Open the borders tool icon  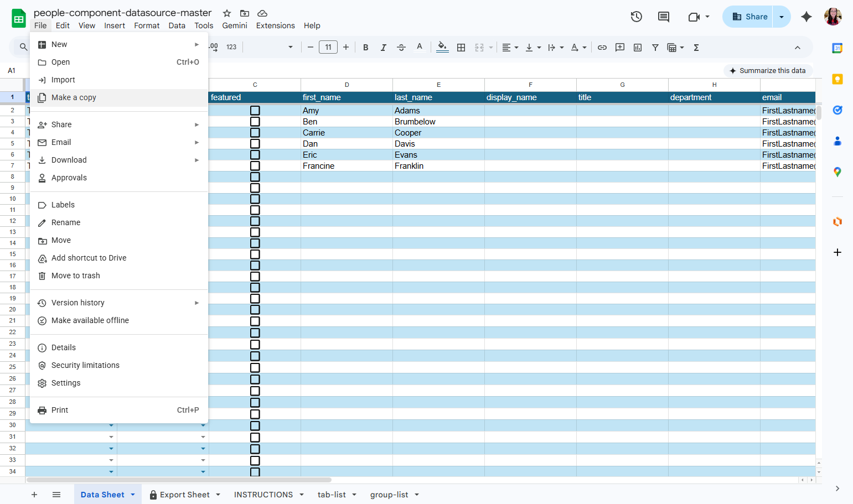point(461,48)
